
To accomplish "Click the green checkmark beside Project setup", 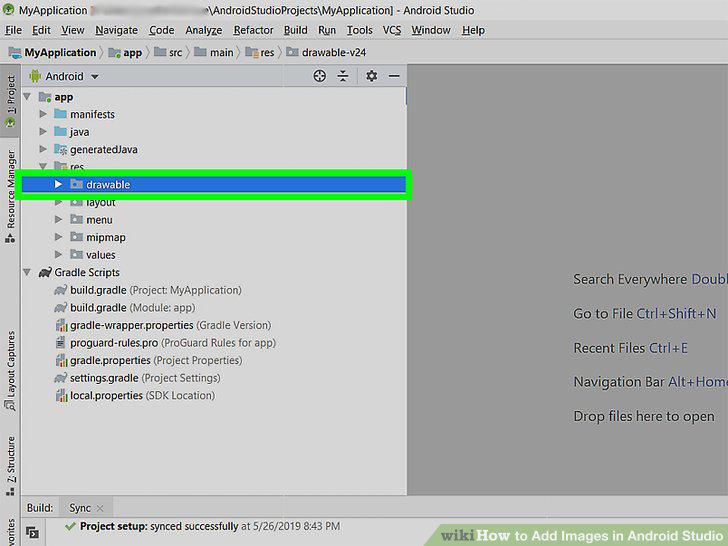I will [71, 526].
